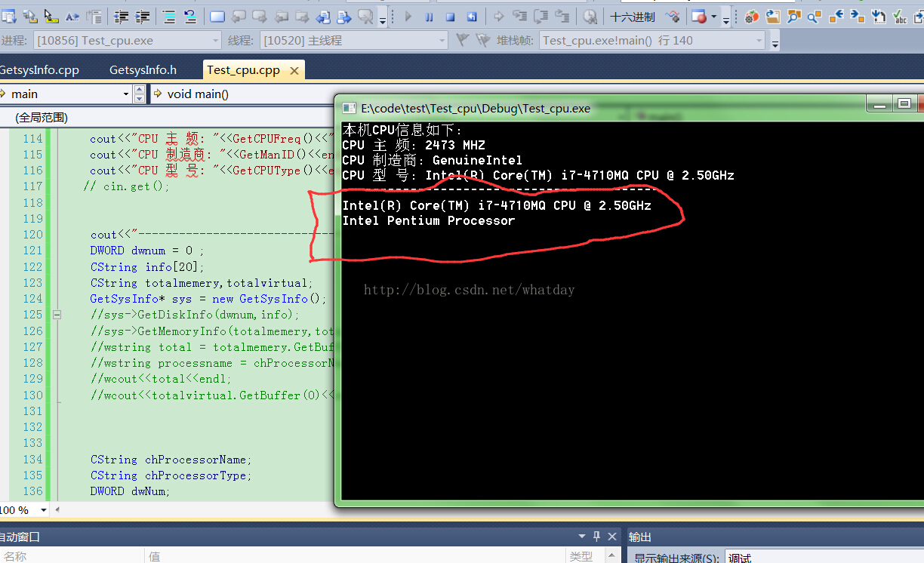Click the Complete Word icon
Viewport: 924px width, 563px height.
72,17
